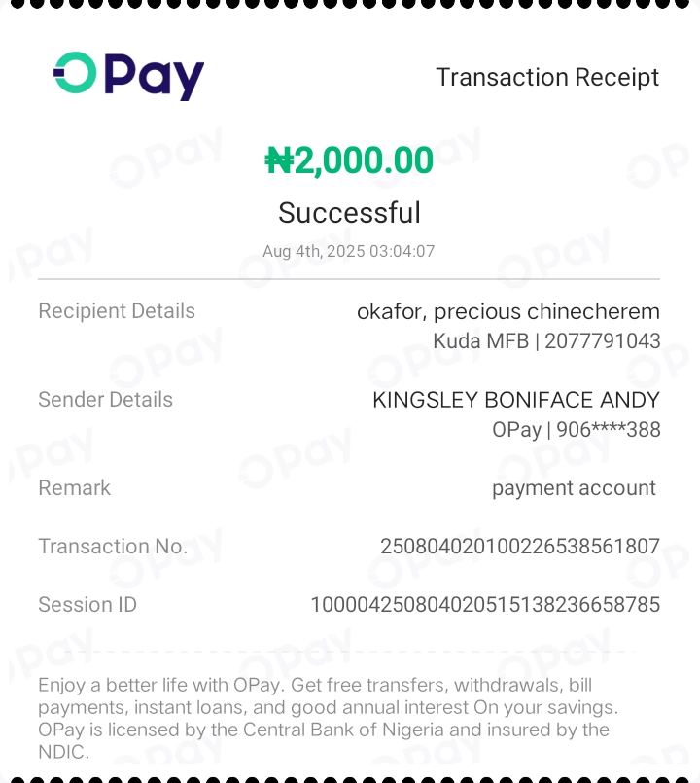700x783 pixels.
Task: Select the payment account remark text
Action: 574,488
